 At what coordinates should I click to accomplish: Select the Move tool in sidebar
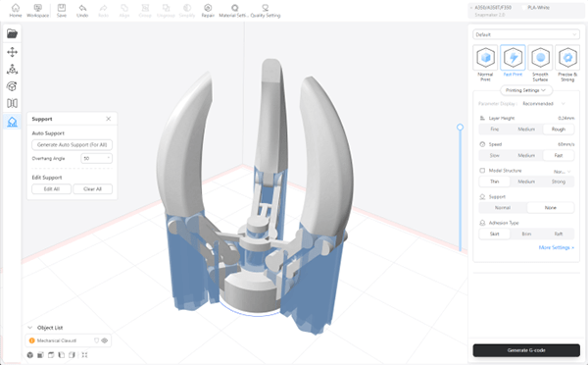12,52
